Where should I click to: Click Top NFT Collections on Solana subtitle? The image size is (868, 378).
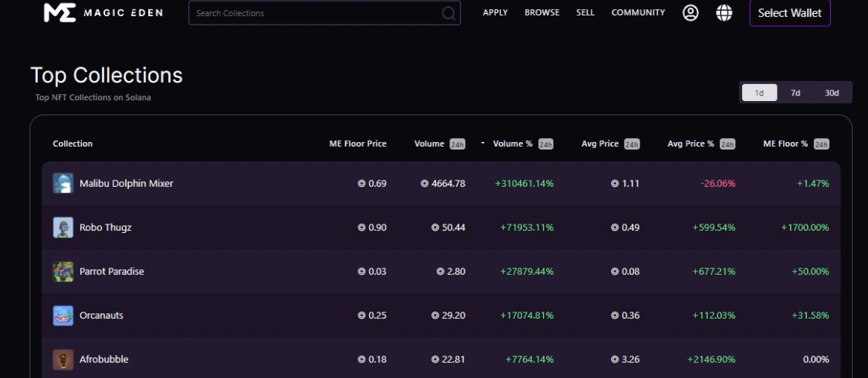(93, 98)
